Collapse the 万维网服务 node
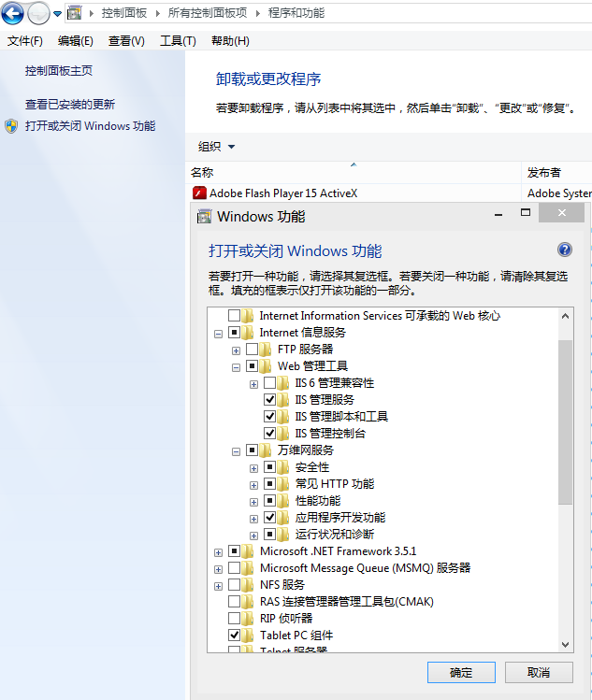This screenshot has width=592, height=700. pyautogui.click(x=236, y=452)
